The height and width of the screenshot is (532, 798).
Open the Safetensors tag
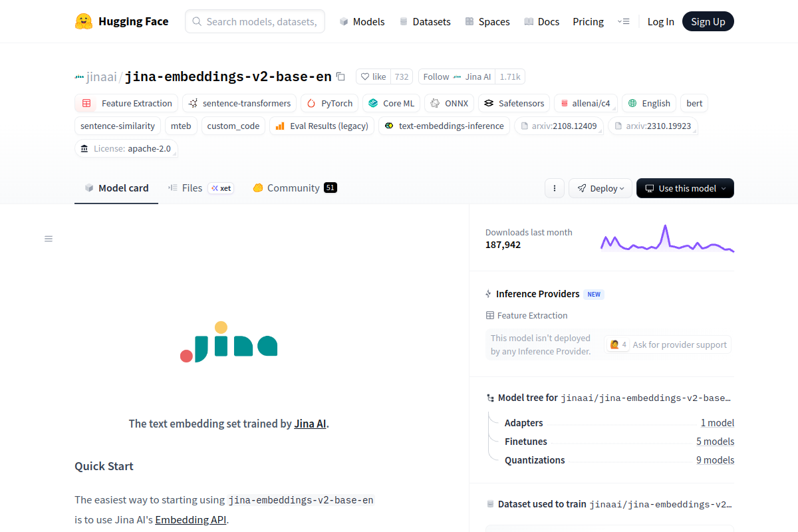(513, 103)
